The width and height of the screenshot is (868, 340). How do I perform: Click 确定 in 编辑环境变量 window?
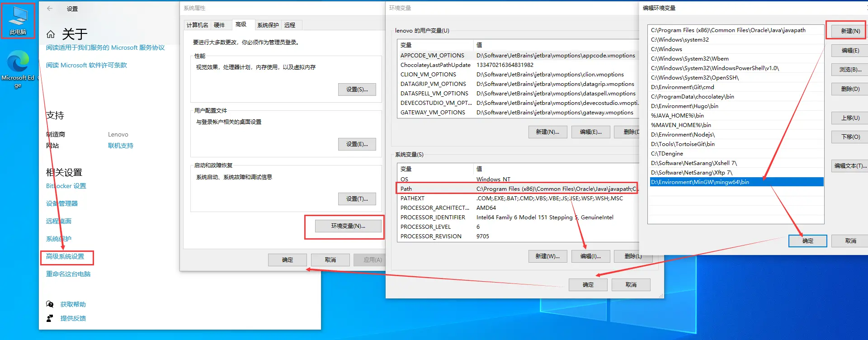(x=808, y=241)
